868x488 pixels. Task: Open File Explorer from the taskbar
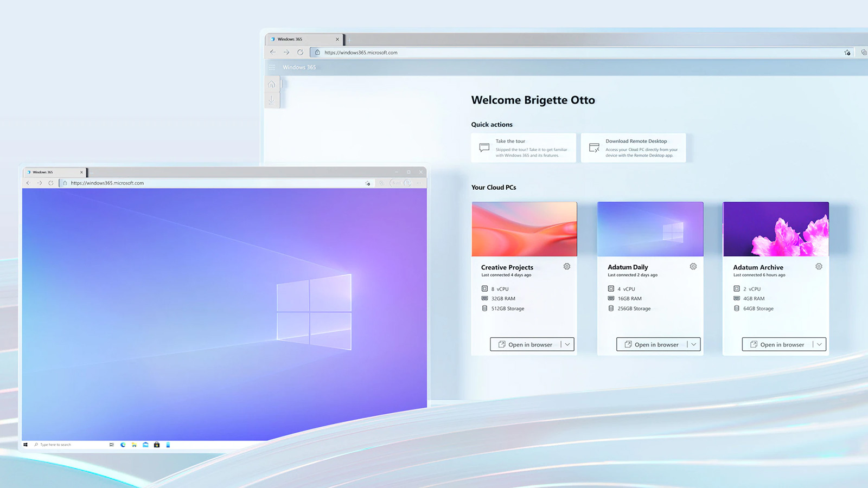(x=134, y=445)
